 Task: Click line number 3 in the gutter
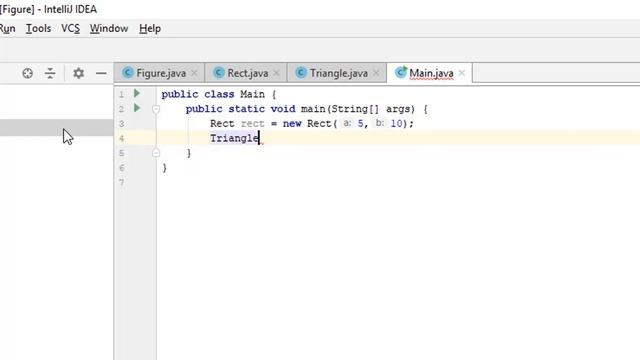coord(121,124)
